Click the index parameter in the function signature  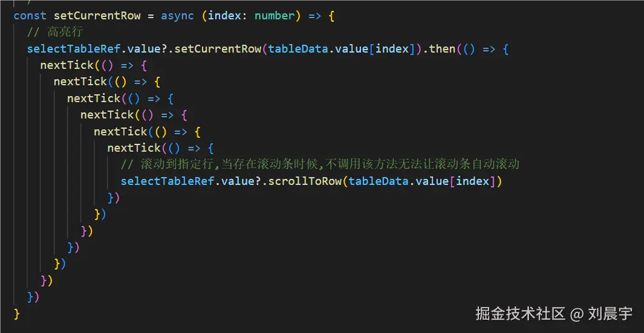[224, 16]
